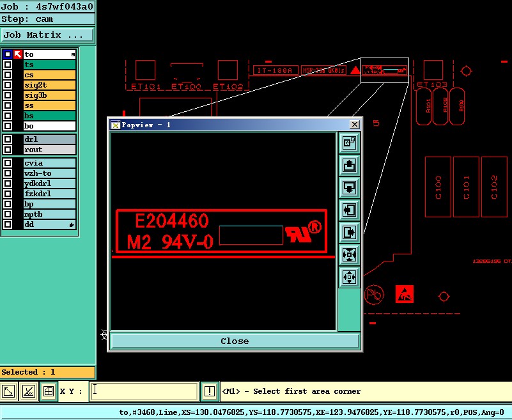Select the checkbox of layer 'bo'
This screenshot has width=512, height=420.
[8, 126]
